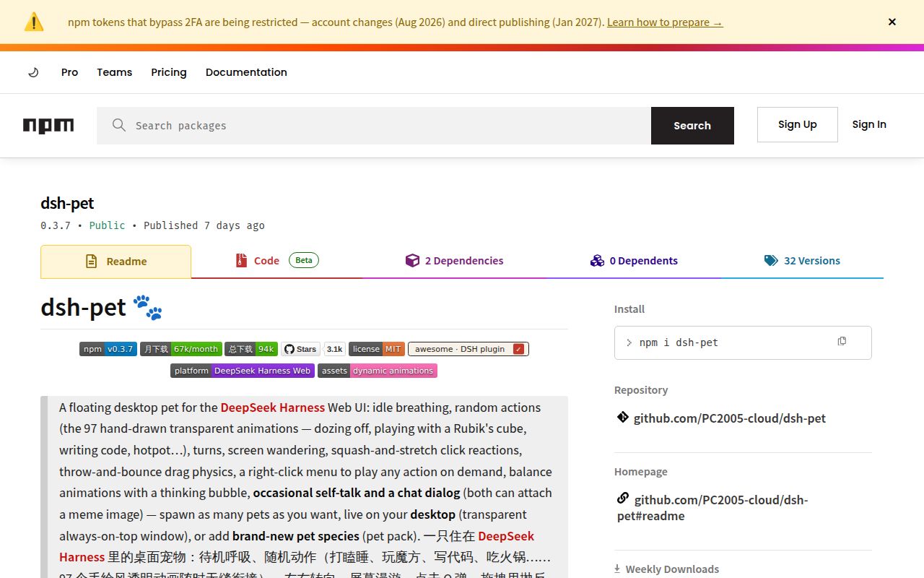This screenshot has width=924, height=578.
Task: Click the purple Dependencies cube icon
Action: (412, 260)
